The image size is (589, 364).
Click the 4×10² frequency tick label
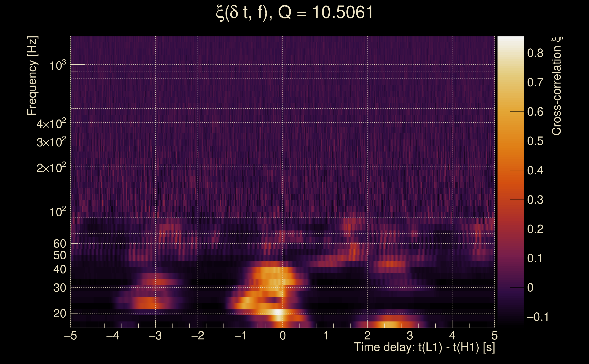tap(51, 124)
